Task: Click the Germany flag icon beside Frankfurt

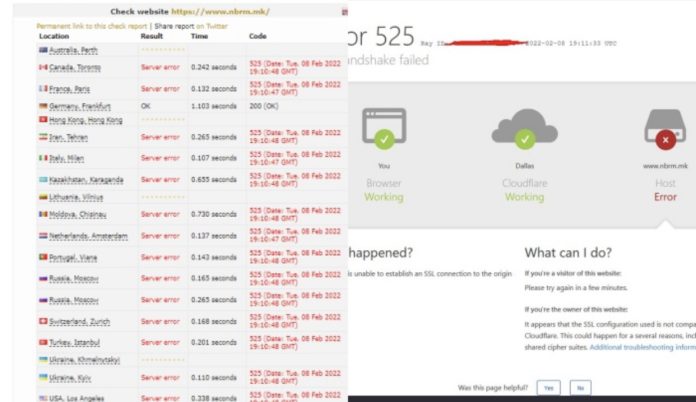Action: coord(42,105)
